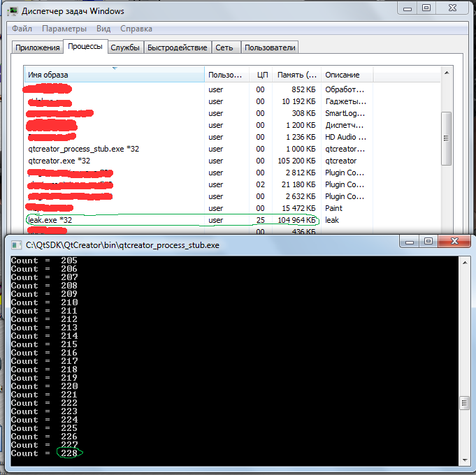Switch to the Службы tab
The height and width of the screenshot is (475, 476).
point(124,47)
